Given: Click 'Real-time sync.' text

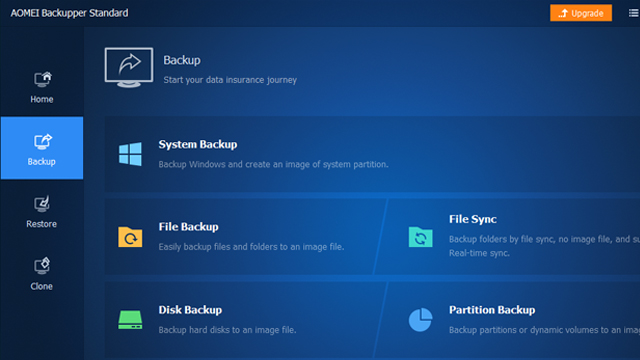Looking at the screenshot, I should 479,253.
